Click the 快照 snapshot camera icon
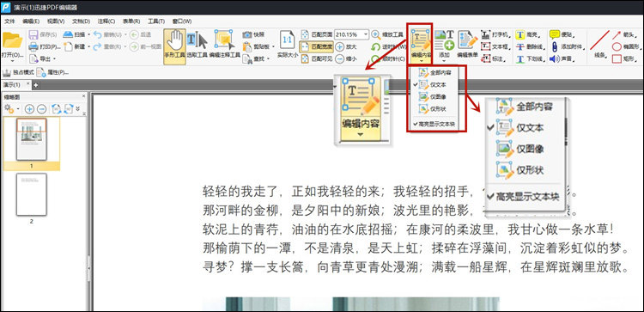 click(x=247, y=34)
